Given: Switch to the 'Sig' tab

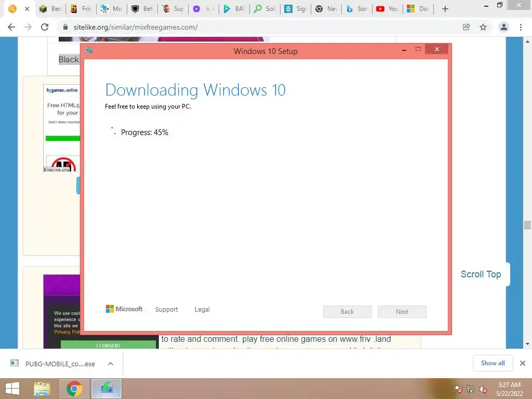Looking at the screenshot, I should [x=296, y=9].
